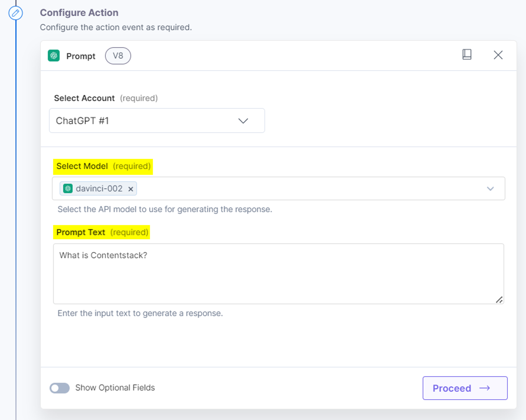Click the ChatGPT icon in davinci-002 chip
526x420 pixels.
pos(68,188)
